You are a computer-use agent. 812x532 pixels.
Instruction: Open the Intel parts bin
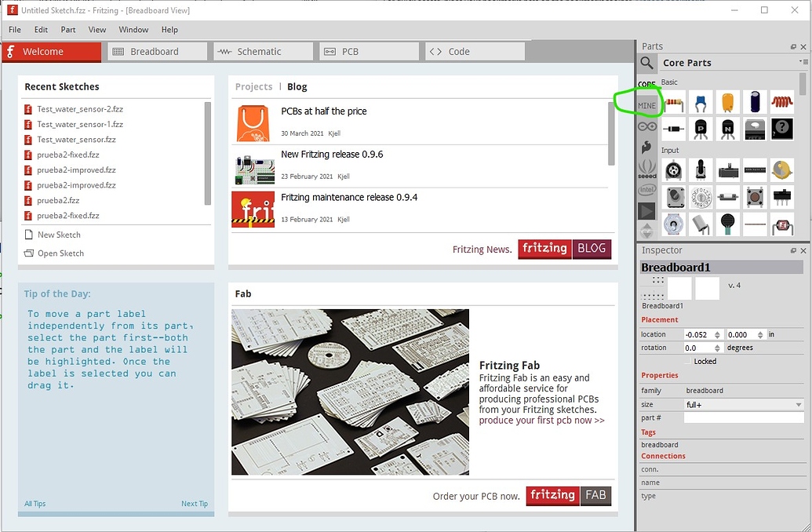pyautogui.click(x=646, y=190)
